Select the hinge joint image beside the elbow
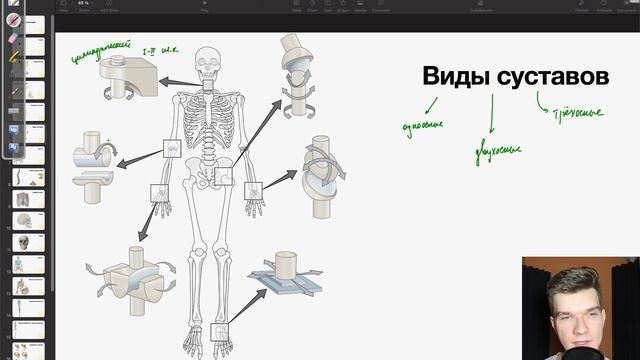The height and width of the screenshot is (360, 640). pyautogui.click(x=95, y=167)
